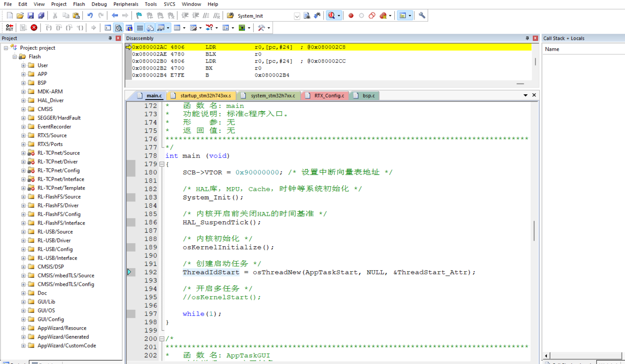The width and height of the screenshot is (625, 364).
Task: Click the incremental find binoculars icon
Action: tap(317, 16)
